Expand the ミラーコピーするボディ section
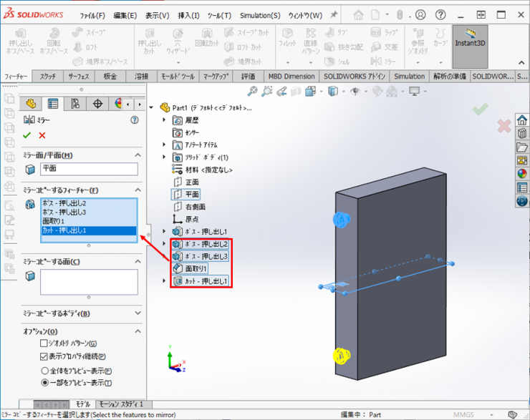530x420 pixels. click(x=134, y=313)
